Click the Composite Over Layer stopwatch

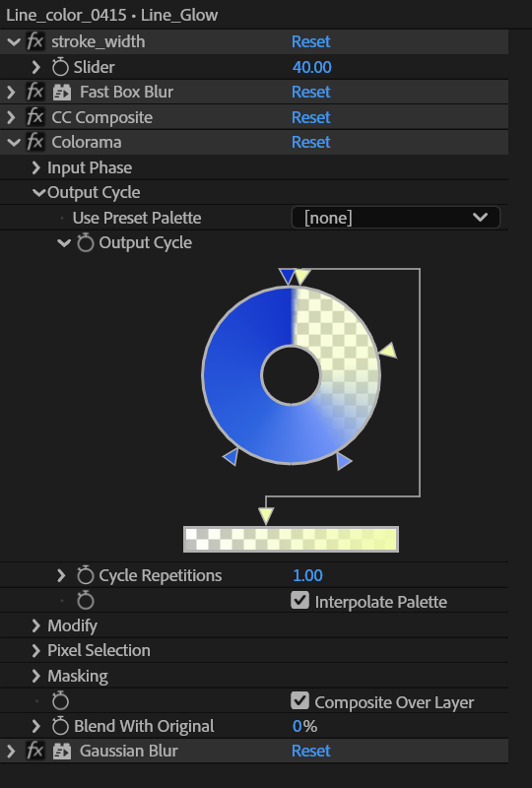click(x=60, y=701)
